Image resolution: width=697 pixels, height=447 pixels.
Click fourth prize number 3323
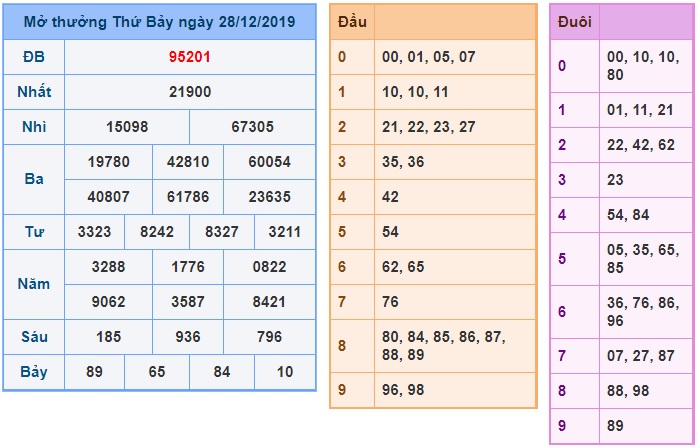(94, 232)
